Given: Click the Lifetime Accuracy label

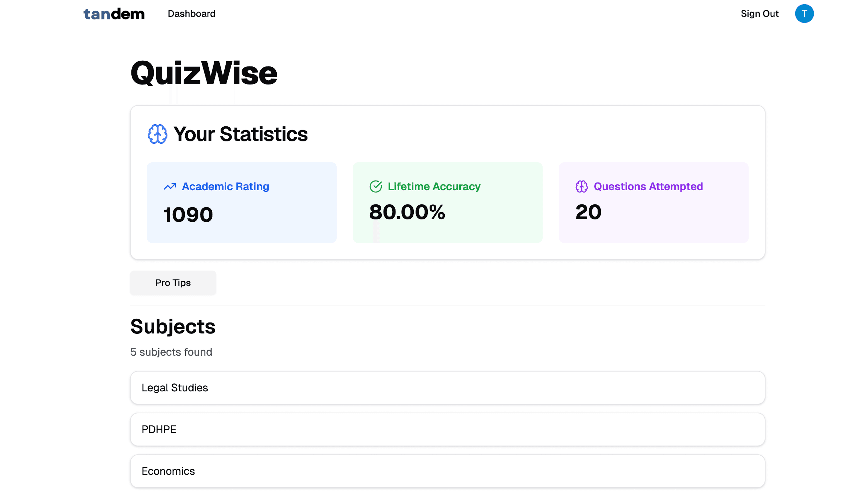Looking at the screenshot, I should point(434,186).
